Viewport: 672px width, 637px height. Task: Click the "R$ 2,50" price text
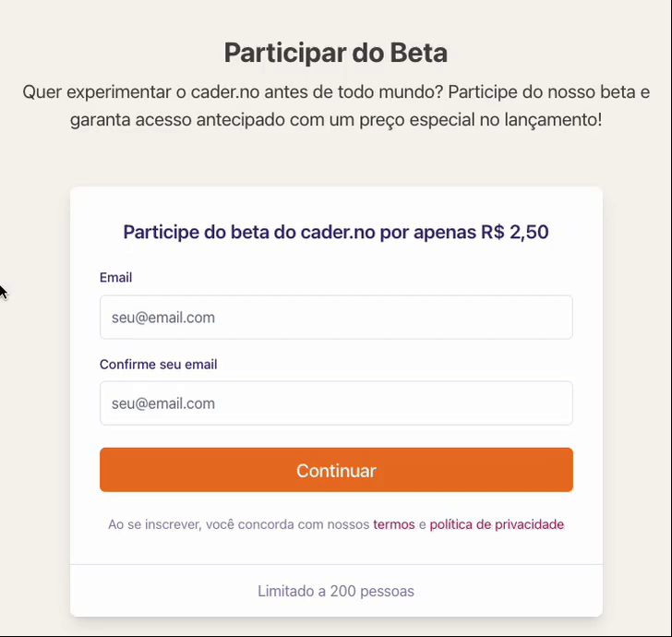tap(514, 233)
